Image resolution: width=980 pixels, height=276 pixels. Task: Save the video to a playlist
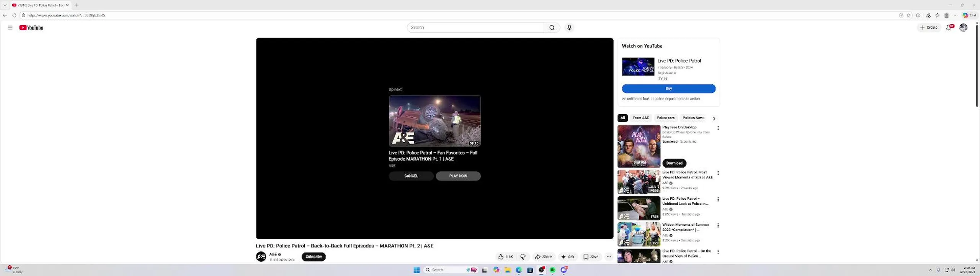point(591,257)
